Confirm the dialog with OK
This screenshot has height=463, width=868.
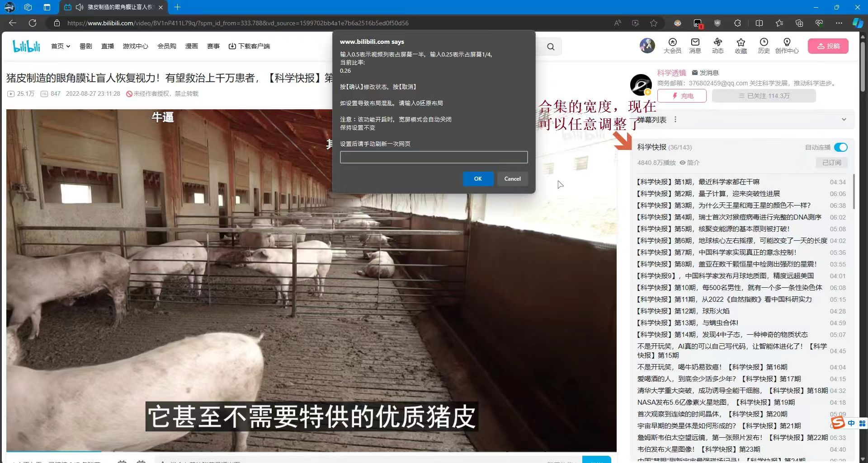click(x=478, y=179)
